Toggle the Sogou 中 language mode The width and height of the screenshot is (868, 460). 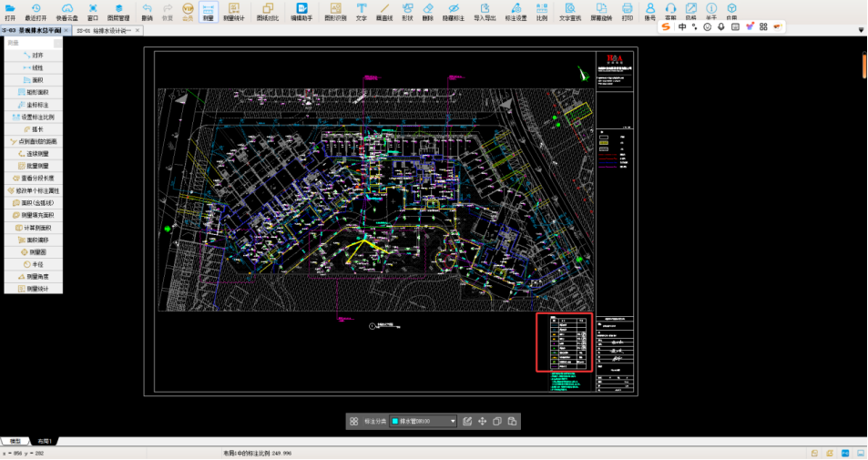click(682, 26)
